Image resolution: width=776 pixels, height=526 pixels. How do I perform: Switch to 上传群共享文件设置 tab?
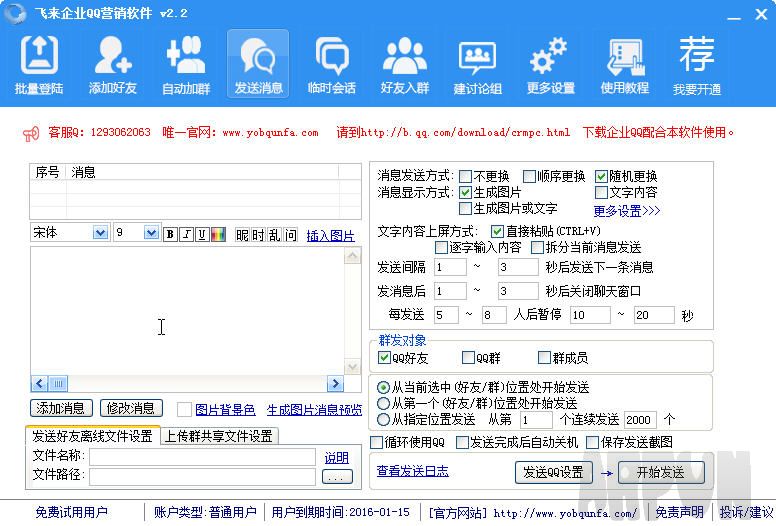tap(219, 436)
